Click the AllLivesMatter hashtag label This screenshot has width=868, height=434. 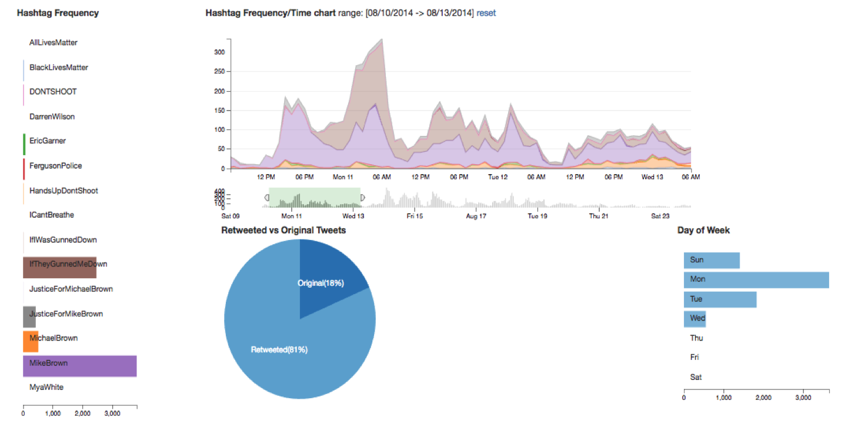pos(54,42)
